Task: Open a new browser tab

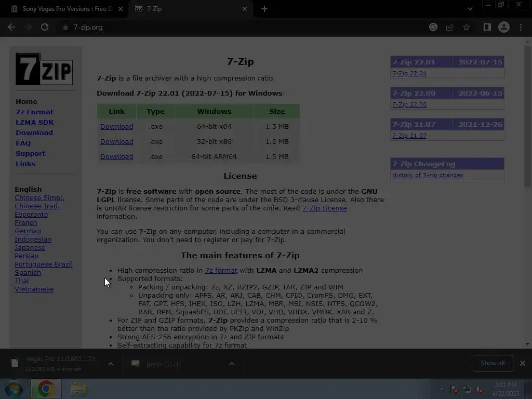Action: pos(264,9)
